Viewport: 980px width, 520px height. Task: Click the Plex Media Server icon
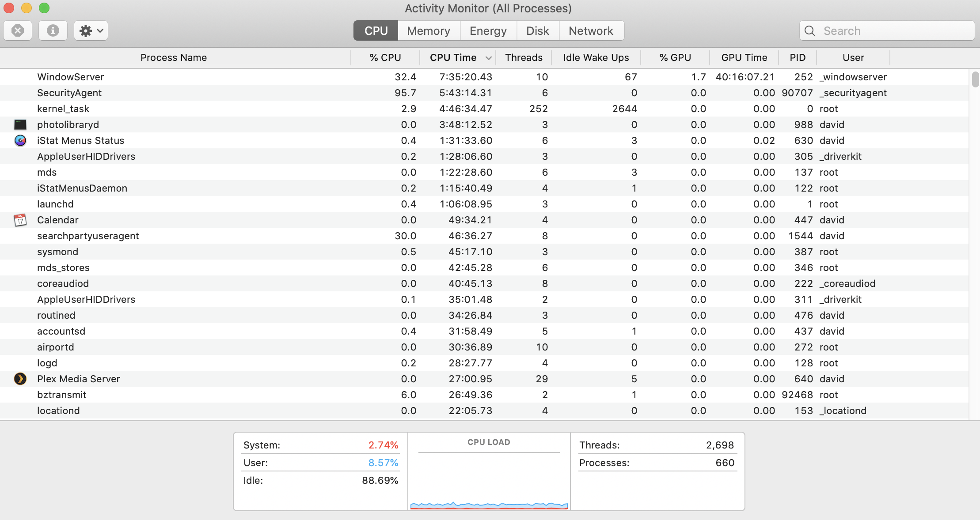[20, 379]
